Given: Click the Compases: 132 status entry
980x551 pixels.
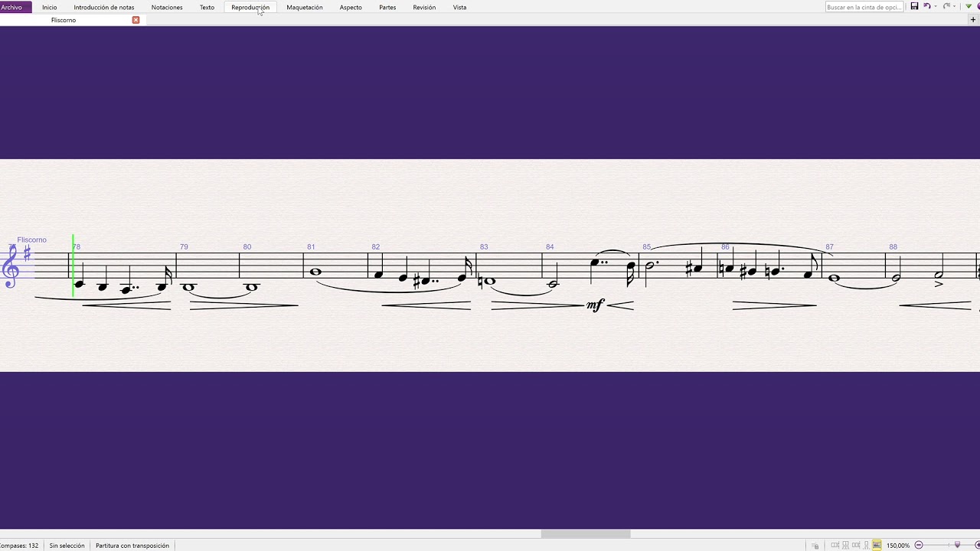Looking at the screenshot, I should 19,546.
